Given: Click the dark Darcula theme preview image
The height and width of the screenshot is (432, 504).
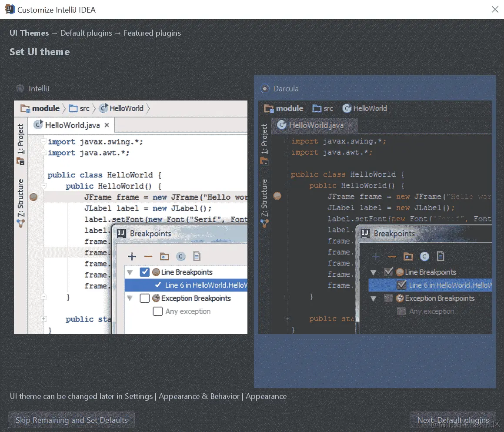Looking at the screenshot, I should pos(375,217).
